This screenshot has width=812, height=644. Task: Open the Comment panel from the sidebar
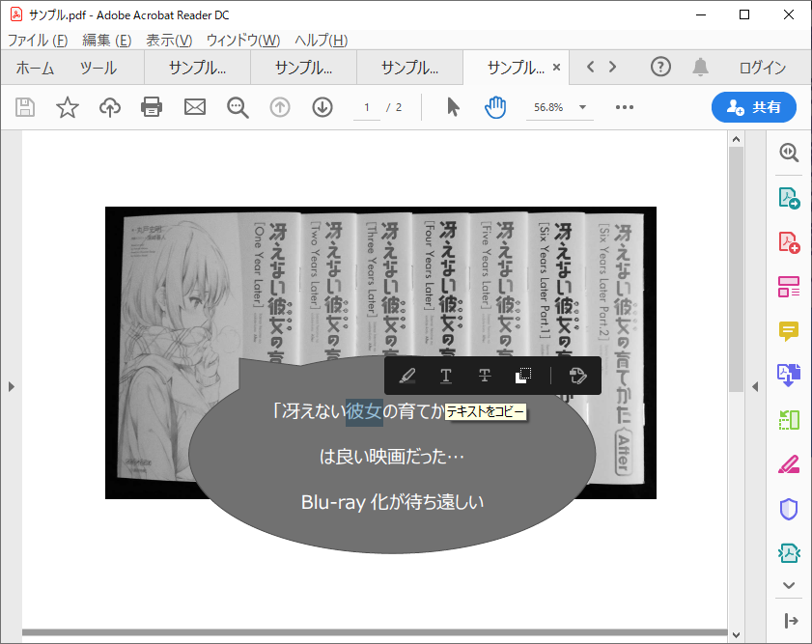click(x=789, y=330)
